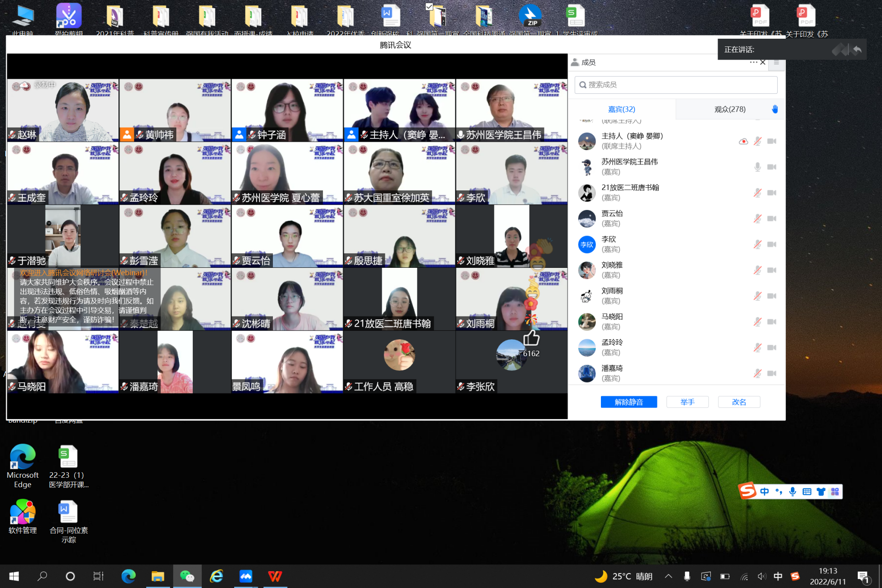Screen dimensions: 882x588
Task: Click camera icon in 潘嘉琦's row
Action: [x=771, y=373]
